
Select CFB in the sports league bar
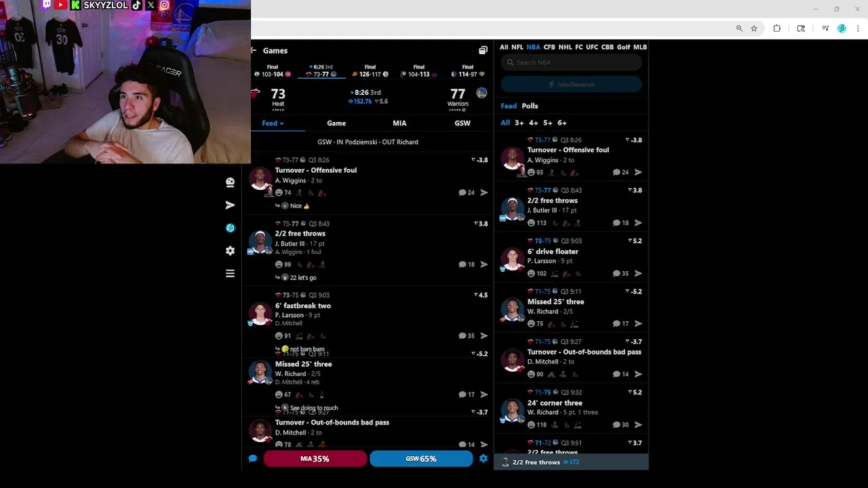[x=549, y=47]
